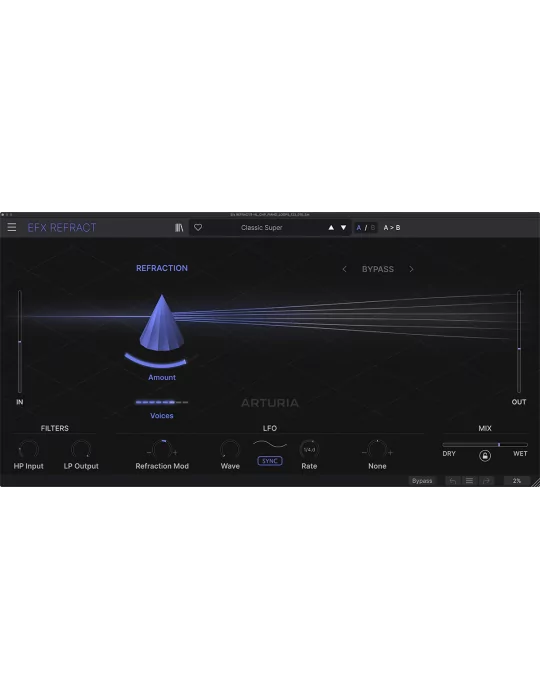Switch to state B

[x=373, y=228]
